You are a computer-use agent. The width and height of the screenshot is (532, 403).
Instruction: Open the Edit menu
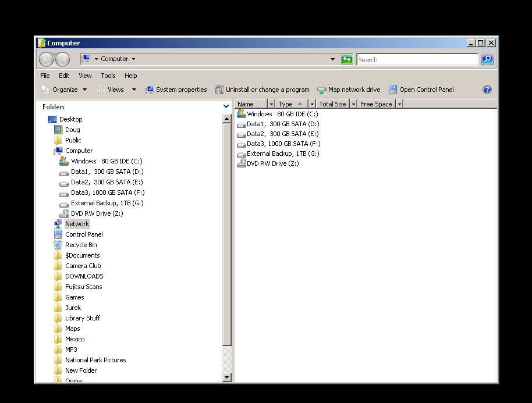tap(64, 76)
